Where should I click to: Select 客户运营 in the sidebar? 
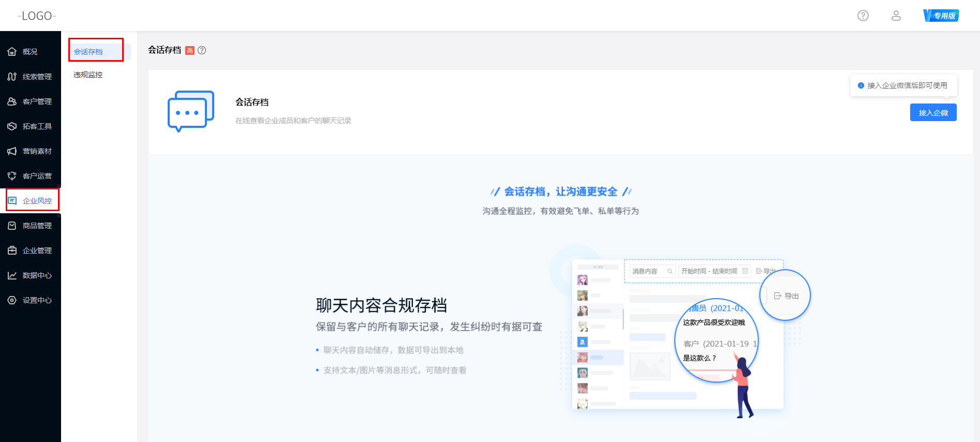pyautogui.click(x=37, y=176)
